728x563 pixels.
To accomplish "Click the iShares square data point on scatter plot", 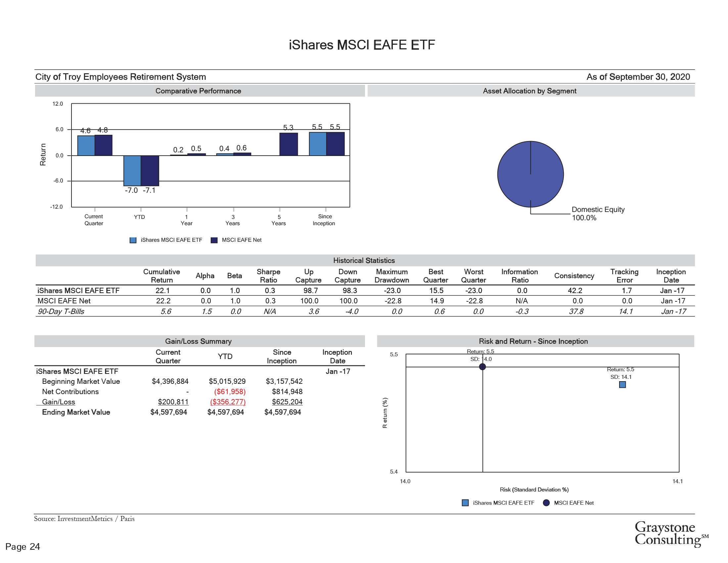I will [x=622, y=384].
